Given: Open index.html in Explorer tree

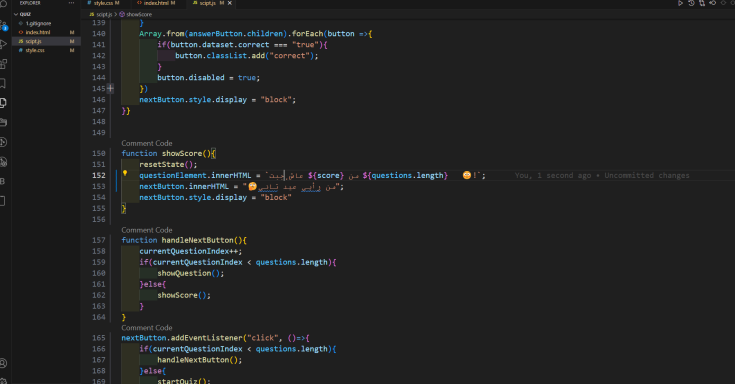Looking at the screenshot, I should point(38,32).
